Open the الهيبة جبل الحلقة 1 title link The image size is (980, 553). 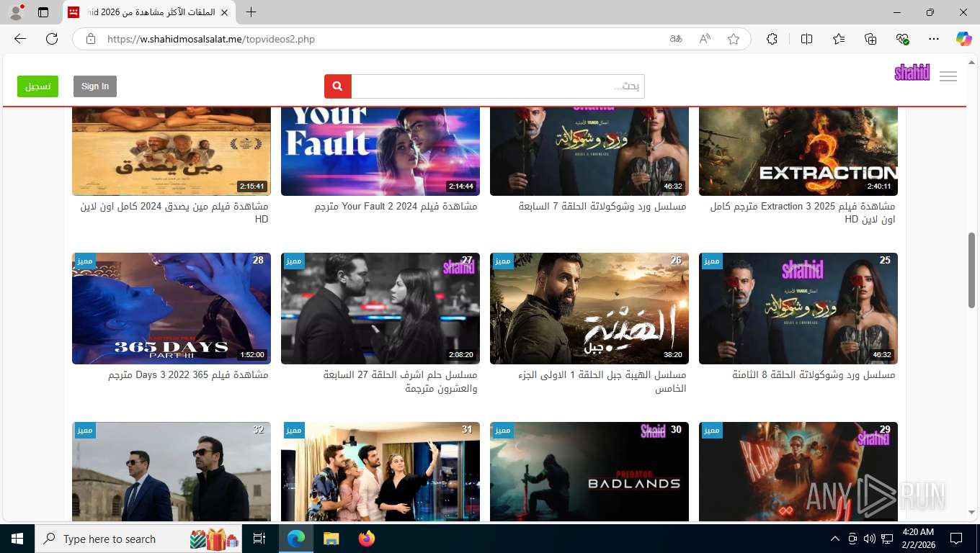(602, 382)
